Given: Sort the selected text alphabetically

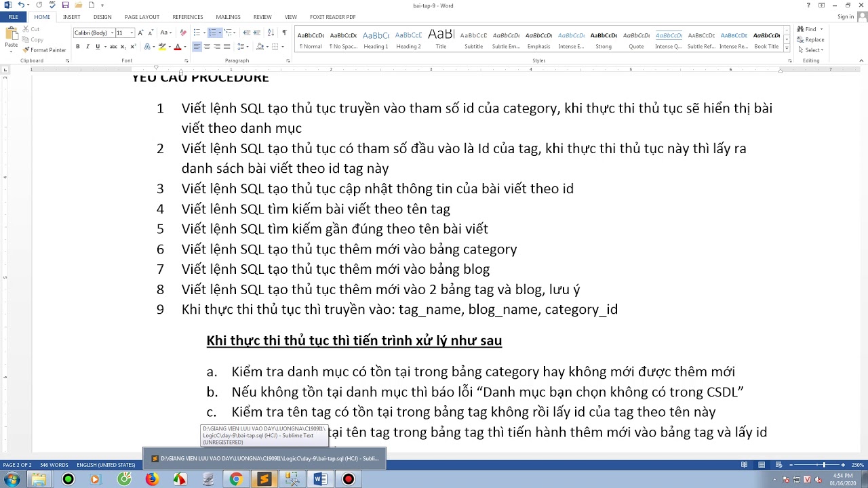Looking at the screenshot, I should (x=271, y=33).
